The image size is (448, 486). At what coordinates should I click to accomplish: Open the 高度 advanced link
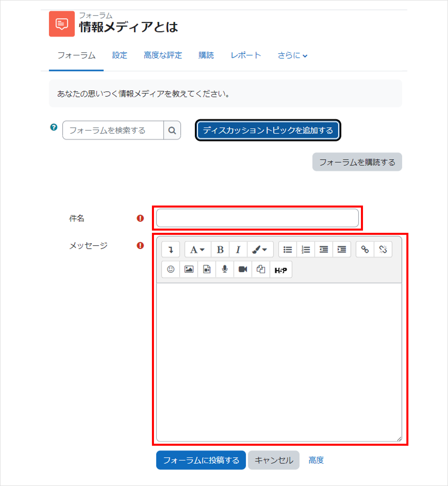pos(316,460)
